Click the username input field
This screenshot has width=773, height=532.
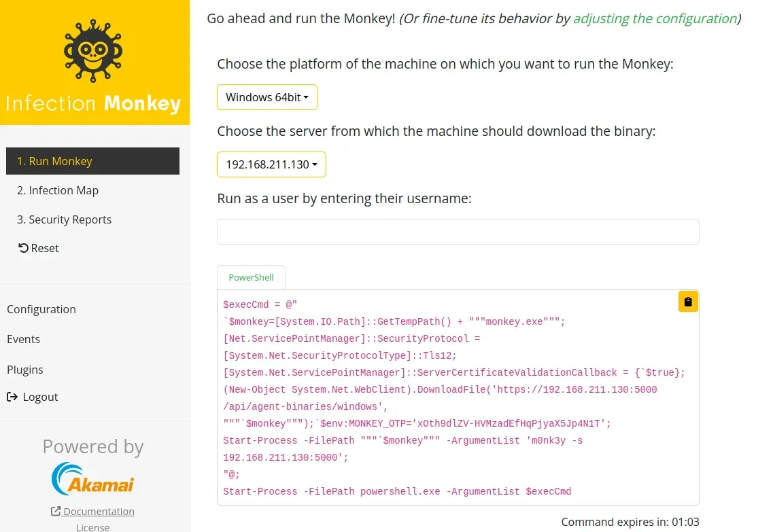point(458,232)
